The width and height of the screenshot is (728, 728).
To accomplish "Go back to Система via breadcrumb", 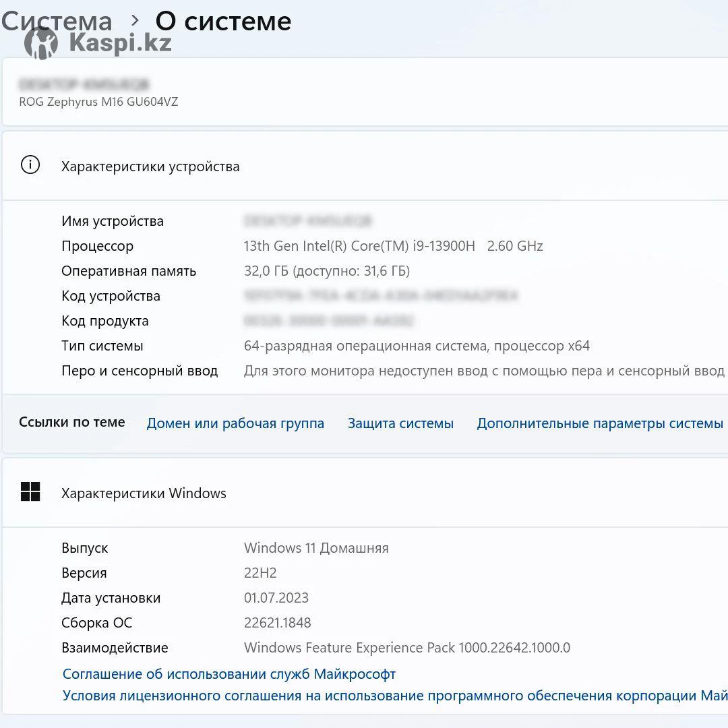I will point(57,21).
